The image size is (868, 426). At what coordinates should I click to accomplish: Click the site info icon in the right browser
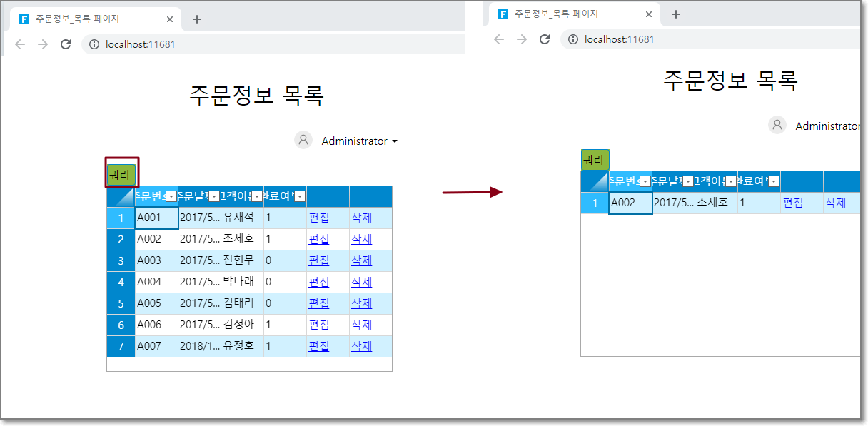pos(572,39)
